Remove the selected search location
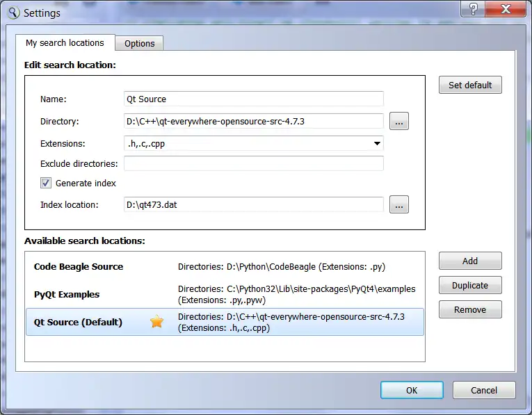This screenshot has width=532, height=415. click(470, 309)
